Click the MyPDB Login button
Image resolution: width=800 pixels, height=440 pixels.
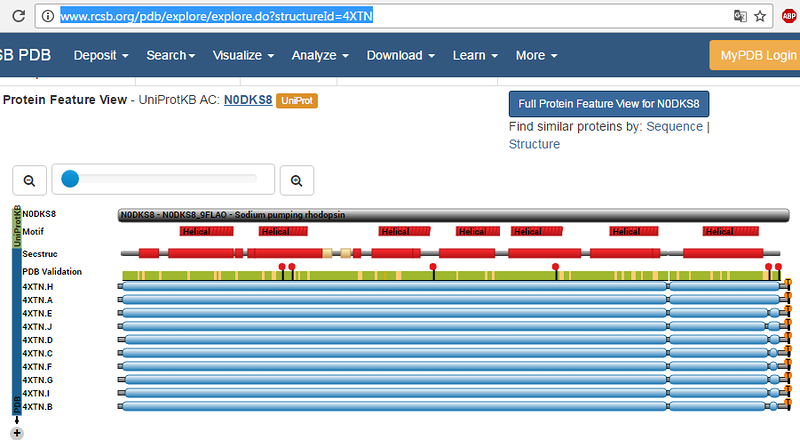coord(754,56)
